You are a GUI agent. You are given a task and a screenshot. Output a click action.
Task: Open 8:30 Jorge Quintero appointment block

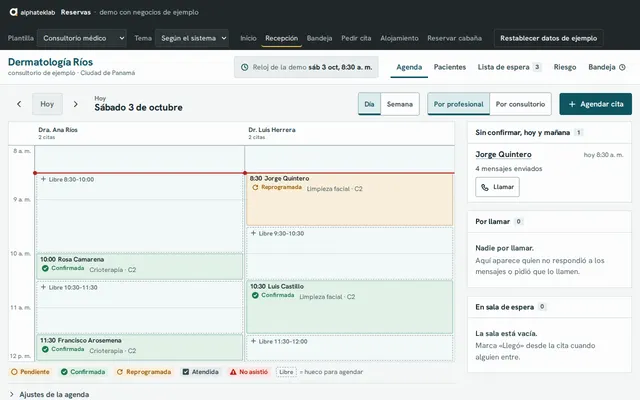349,200
